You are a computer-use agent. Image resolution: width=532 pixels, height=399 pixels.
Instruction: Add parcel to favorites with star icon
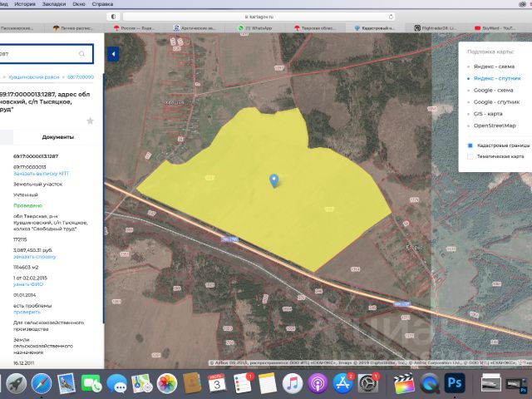click(90, 121)
